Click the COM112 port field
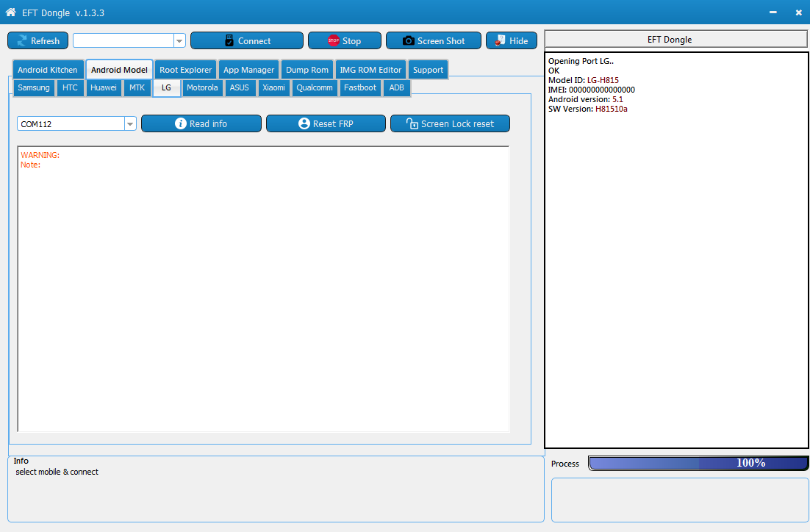The width and height of the screenshot is (810, 532). click(x=71, y=124)
